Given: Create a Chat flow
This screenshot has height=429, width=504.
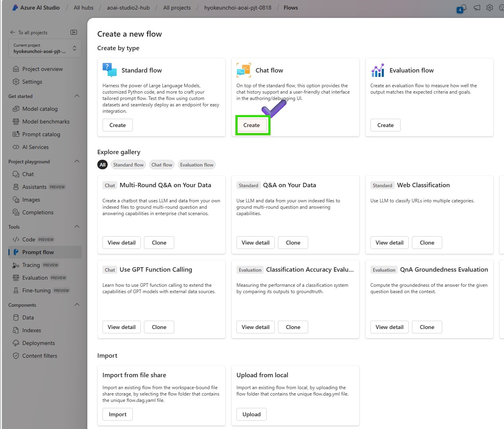Looking at the screenshot, I should (252, 125).
